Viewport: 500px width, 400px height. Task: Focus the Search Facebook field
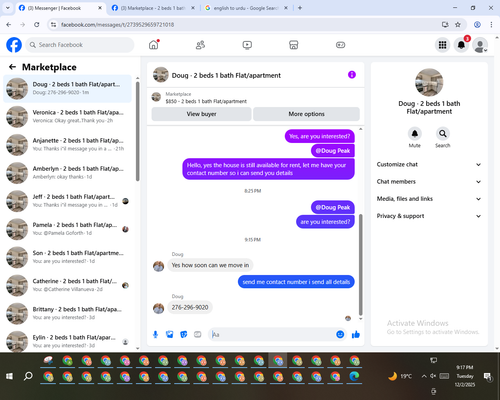pyautogui.click(x=80, y=45)
